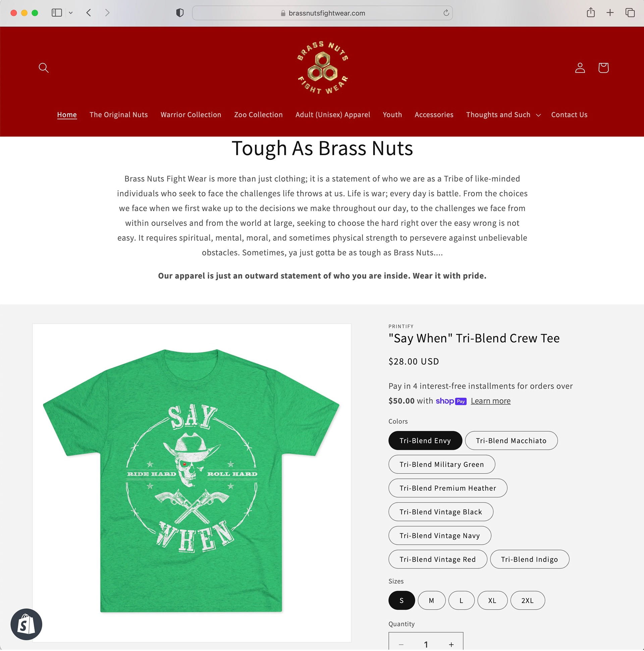Select the Tri-Blend Vintage Navy color

(439, 535)
